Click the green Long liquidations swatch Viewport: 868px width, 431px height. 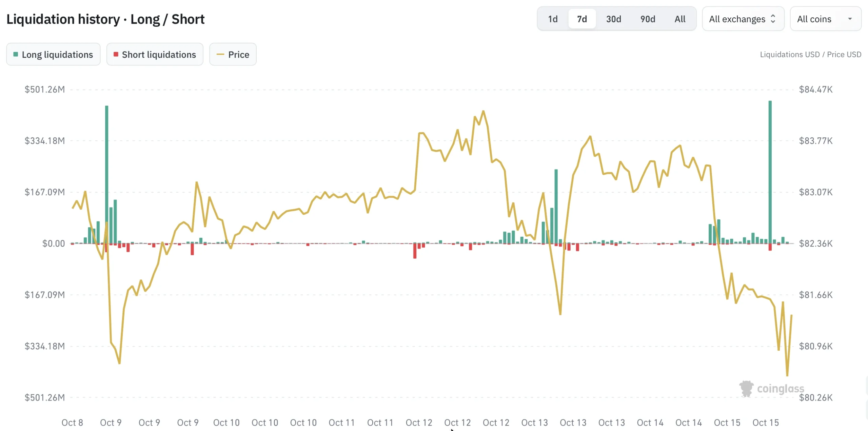(x=16, y=54)
